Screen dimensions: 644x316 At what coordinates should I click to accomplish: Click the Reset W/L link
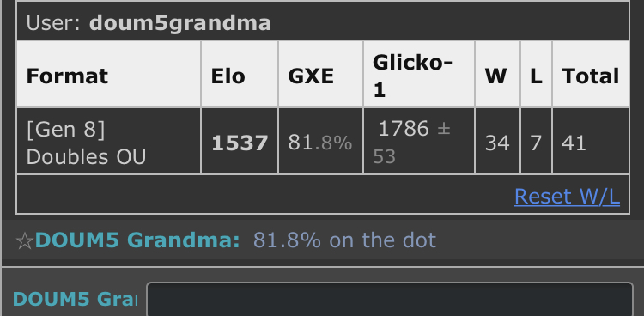pyautogui.click(x=567, y=197)
